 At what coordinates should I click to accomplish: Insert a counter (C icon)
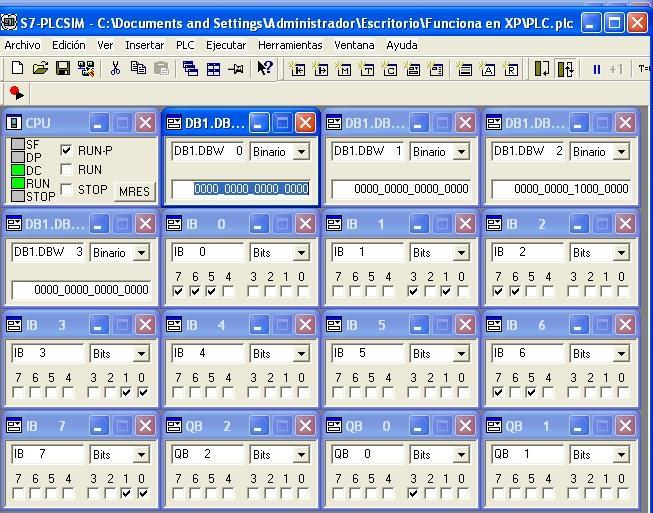click(390, 69)
